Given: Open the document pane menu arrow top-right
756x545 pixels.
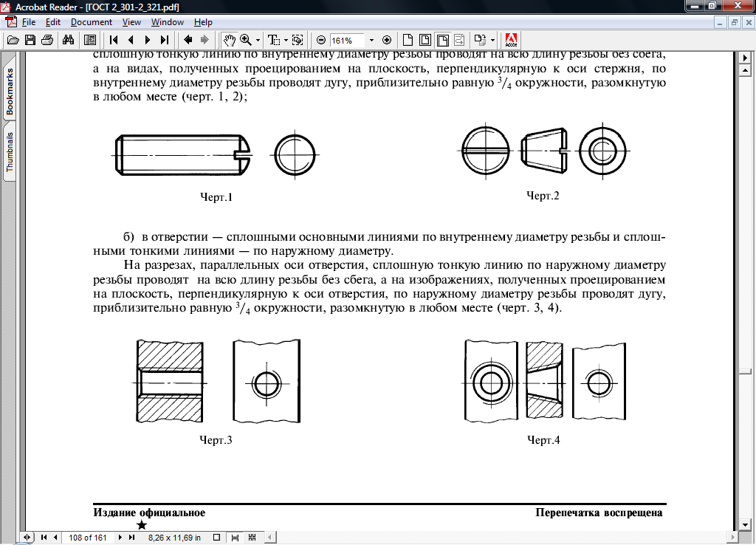Looking at the screenshot, I should (745, 58).
